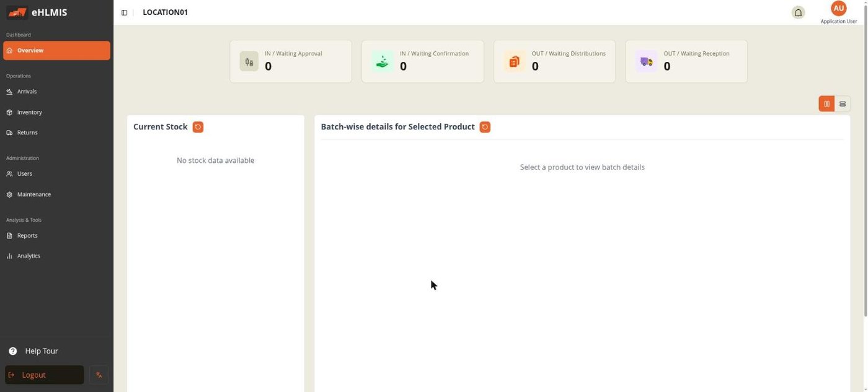Click the Waiting Distributions card icon

pos(514,61)
